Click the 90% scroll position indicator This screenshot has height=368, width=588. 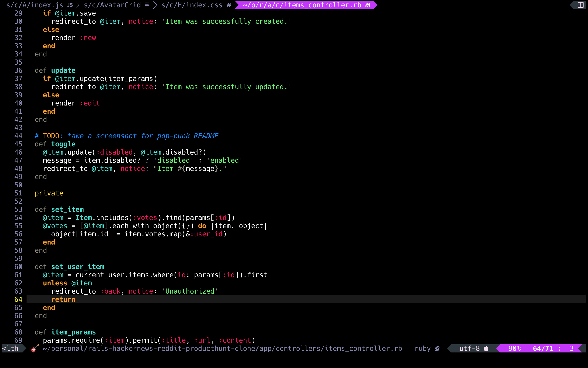515,349
